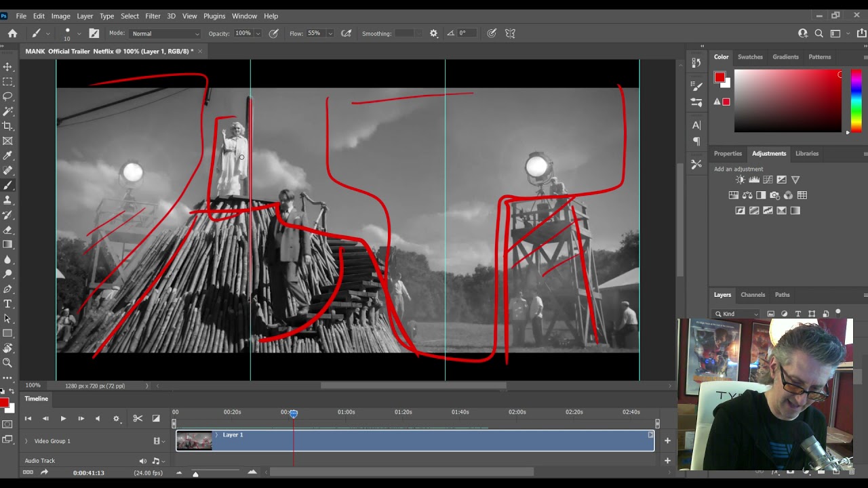Click the Home icon in options bar
This screenshot has width=868, height=488.
(12, 33)
